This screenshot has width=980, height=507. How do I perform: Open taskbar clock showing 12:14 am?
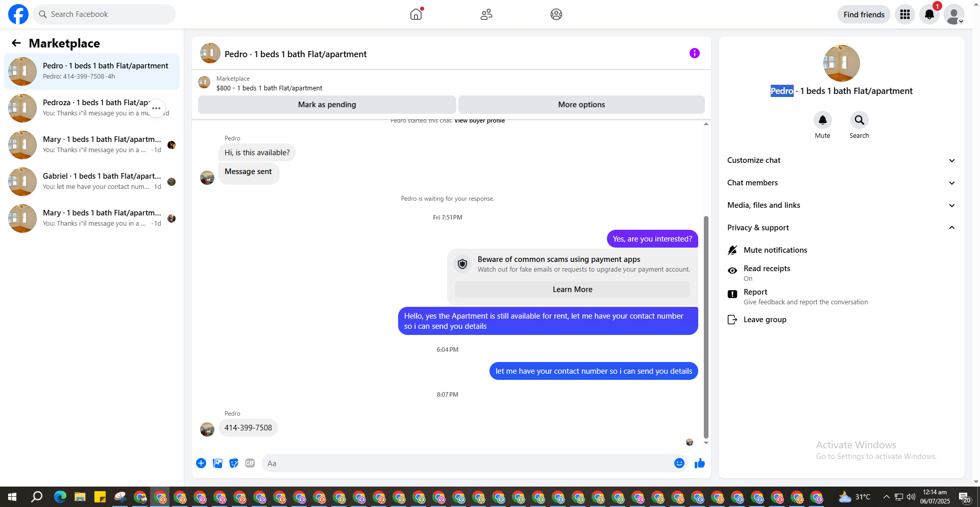click(935, 497)
